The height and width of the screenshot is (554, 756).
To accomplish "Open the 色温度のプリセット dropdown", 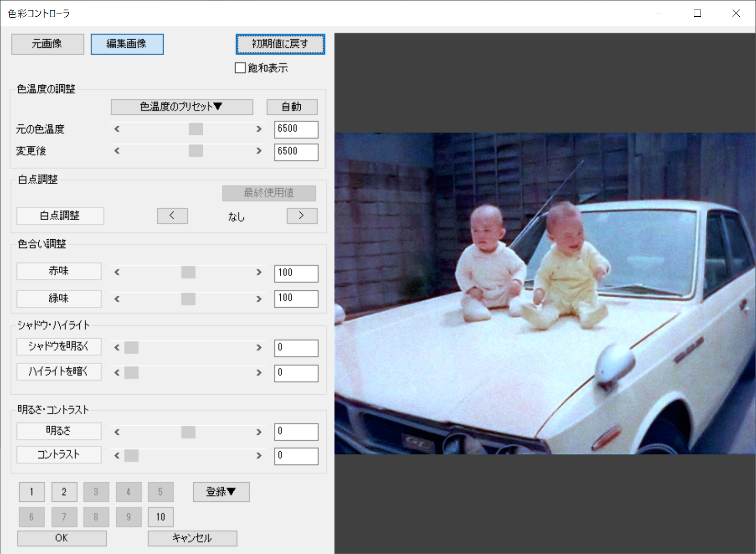I will [x=182, y=107].
